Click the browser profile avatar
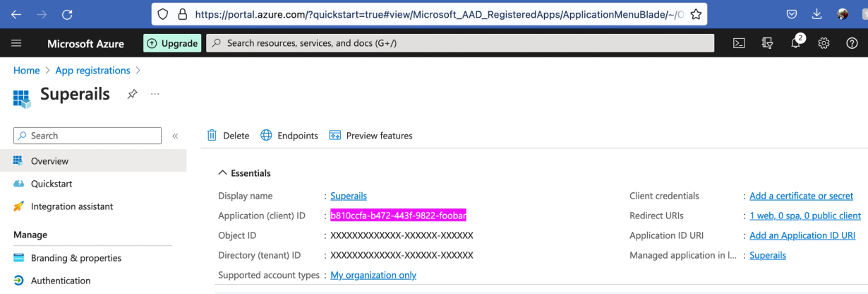The width and height of the screenshot is (868, 294). coord(843,14)
